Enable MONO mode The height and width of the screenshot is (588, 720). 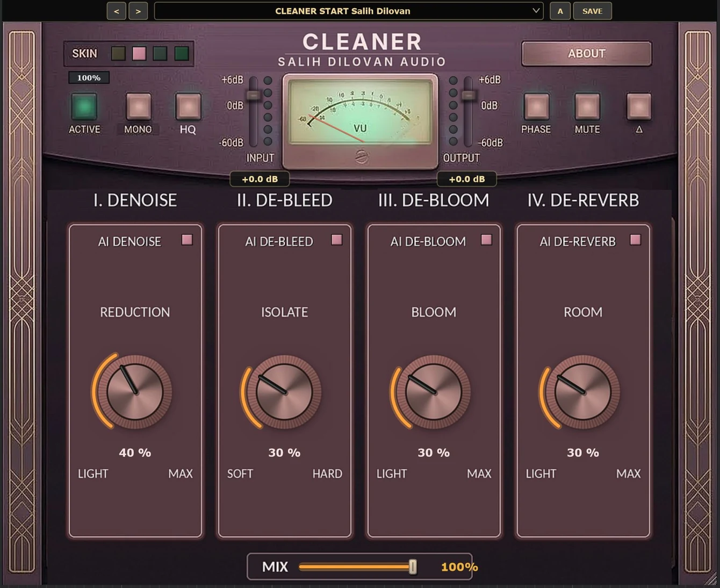coord(139,106)
